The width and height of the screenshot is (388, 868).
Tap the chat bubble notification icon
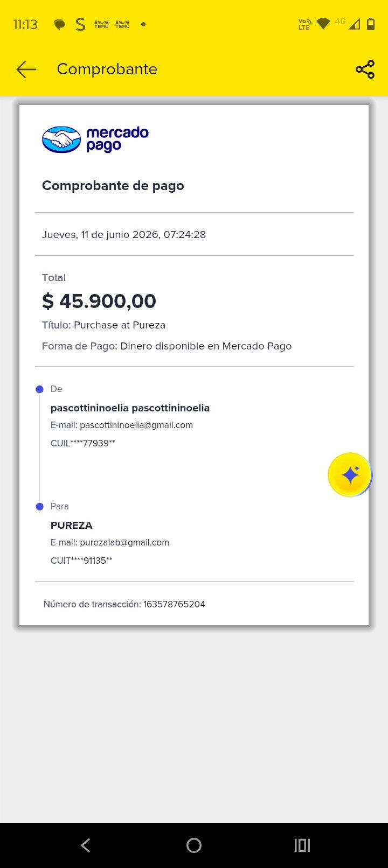click(59, 25)
